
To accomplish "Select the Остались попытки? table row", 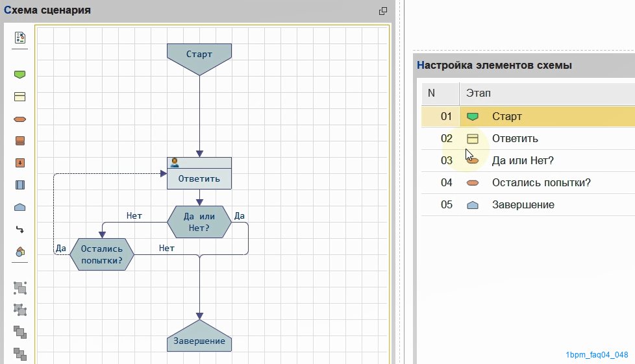I will click(528, 182).
